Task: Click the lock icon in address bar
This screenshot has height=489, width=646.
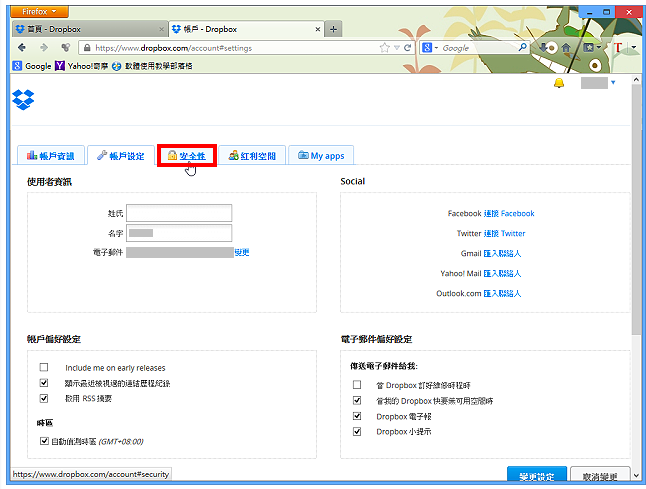Action: point(87,48)
